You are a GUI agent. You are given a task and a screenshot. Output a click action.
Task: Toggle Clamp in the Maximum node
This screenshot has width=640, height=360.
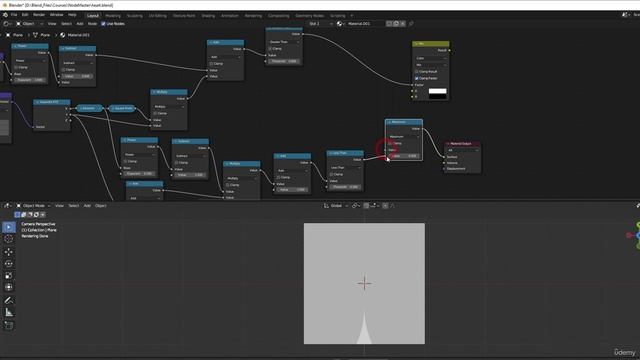[x=390, y=144]
